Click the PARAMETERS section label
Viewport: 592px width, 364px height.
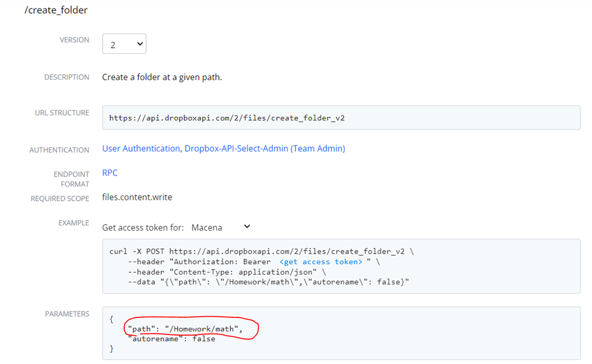(67, 314)
